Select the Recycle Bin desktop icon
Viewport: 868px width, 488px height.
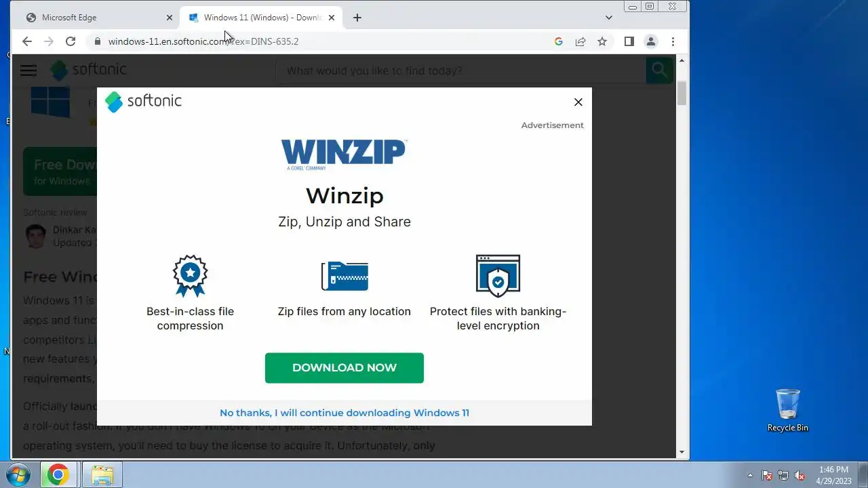point(787,410)
